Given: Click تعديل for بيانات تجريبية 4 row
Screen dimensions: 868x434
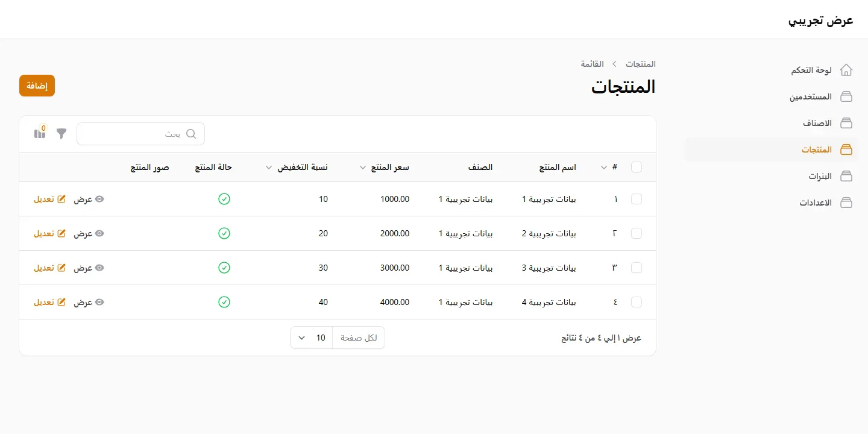Looking at the screenshot, I should (x=50, y=302).
